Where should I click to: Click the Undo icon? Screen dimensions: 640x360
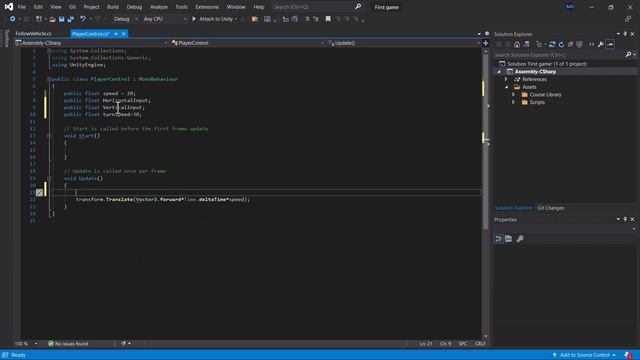83,19
